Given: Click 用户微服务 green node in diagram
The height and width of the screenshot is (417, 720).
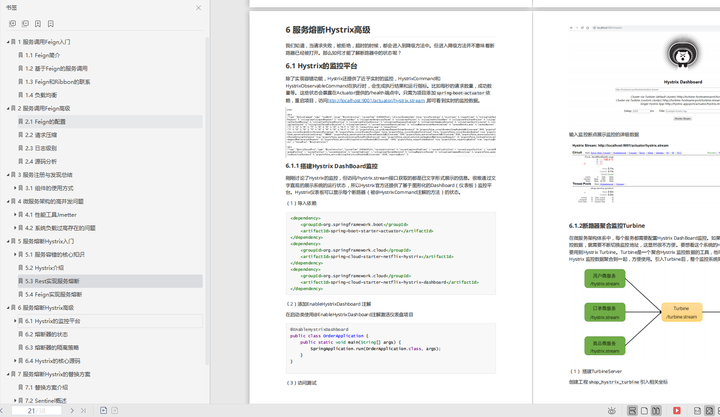Looking at the screenshot, I should (x=605, y=279).
